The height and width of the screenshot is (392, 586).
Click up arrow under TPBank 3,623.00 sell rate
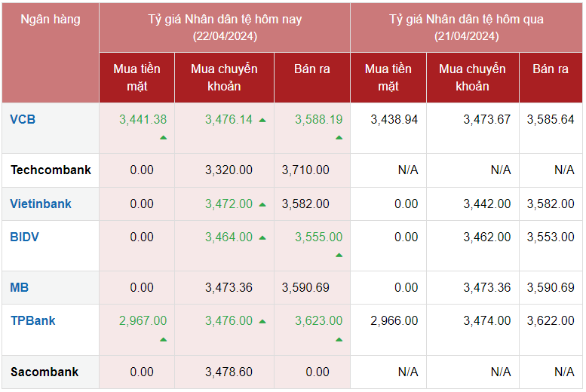point(339,340)
